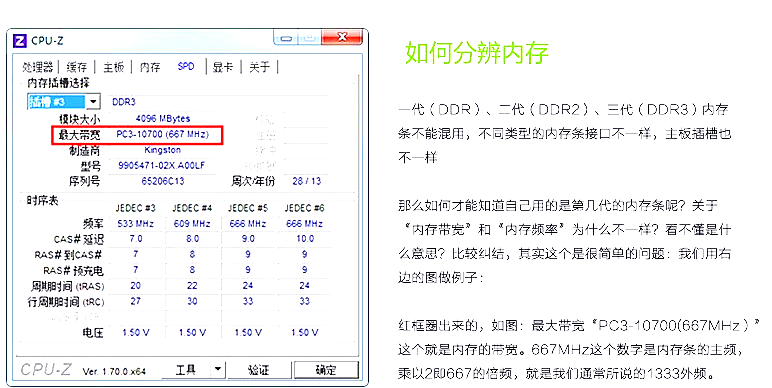Select the SPD tab
The image size is (772, 388).
pyautogui.click(x=186, y=66)
